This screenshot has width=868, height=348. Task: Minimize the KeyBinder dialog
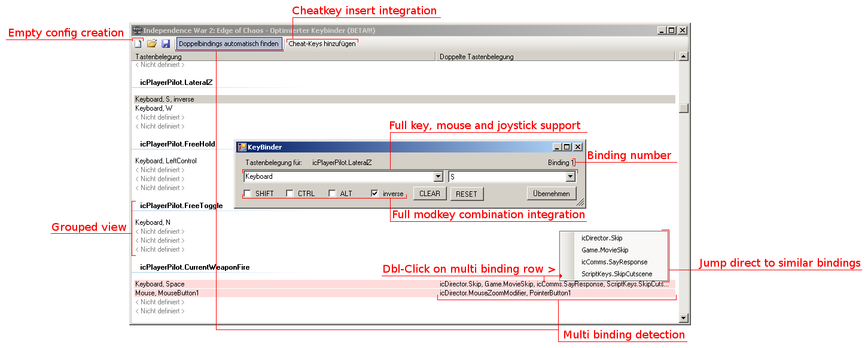click(x=558, y=146)
